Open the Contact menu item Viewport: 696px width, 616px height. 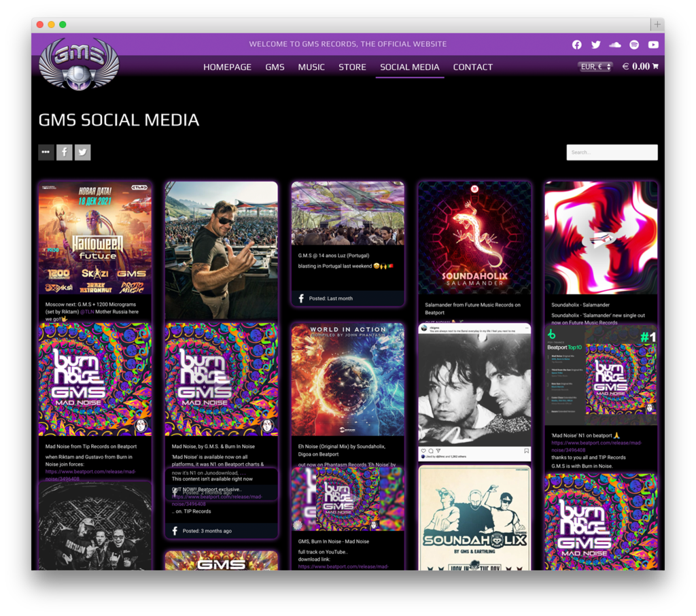pyautogui.click(x=473, y=67)
